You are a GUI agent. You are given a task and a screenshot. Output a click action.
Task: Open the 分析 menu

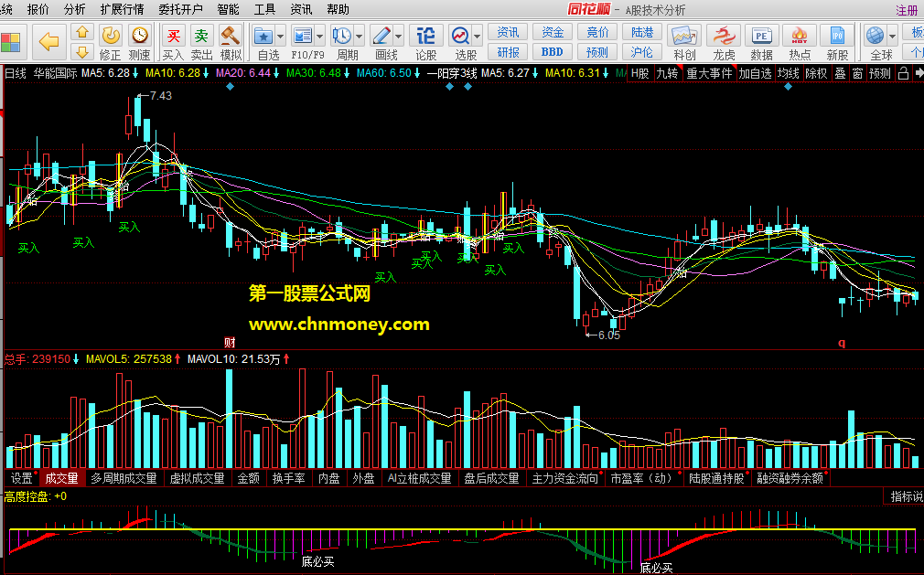tap(75, 9)
